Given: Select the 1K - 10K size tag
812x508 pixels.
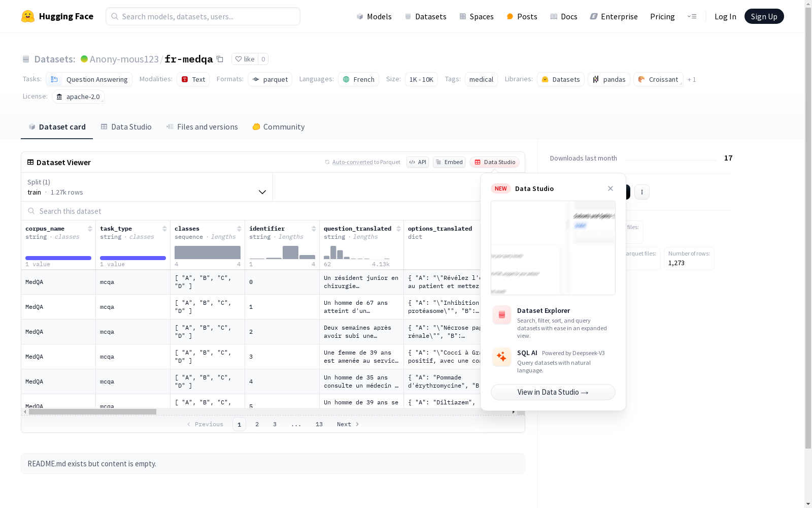Looking at the screenshot, I should coord(421,79).
